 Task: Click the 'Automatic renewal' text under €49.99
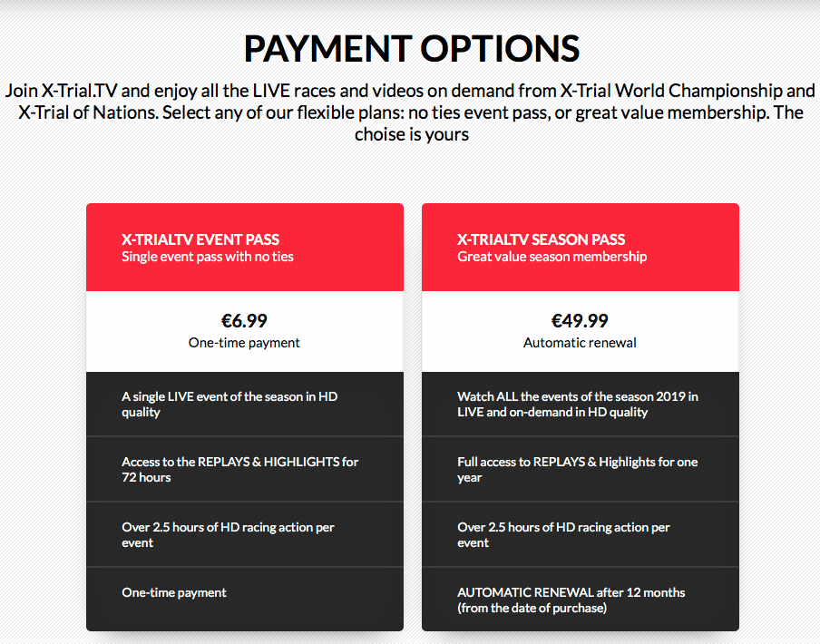580,343
